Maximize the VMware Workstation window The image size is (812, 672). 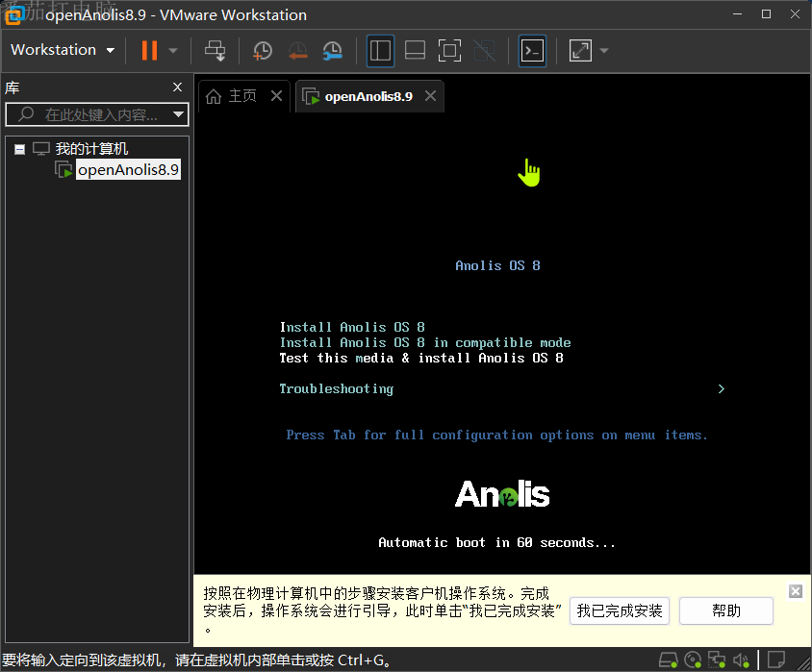pyautogui.click(x=767, y=14)
